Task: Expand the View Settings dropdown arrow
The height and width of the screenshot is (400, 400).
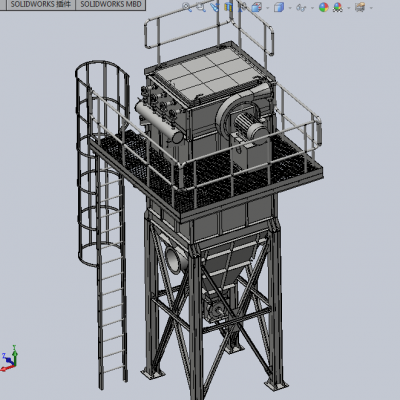Action: 371,7
